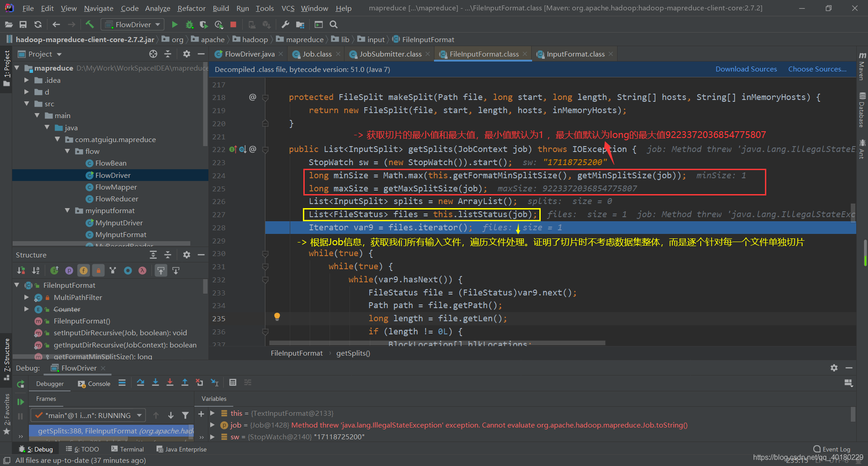This screenshot has width=868, height=466.
Task: Rerun FlowDriver debug session icon
Action: (x=20, y=384)
